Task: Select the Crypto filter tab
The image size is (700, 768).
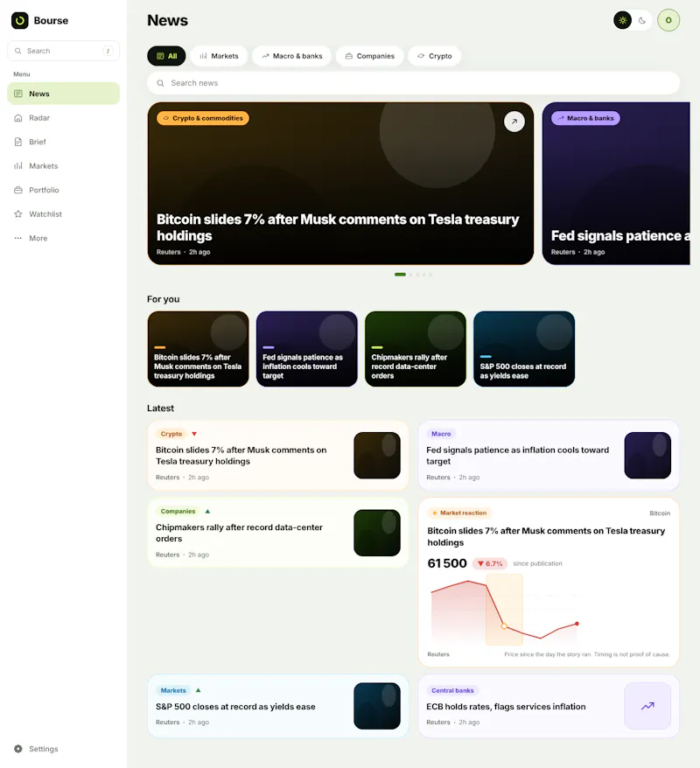Action: [x=435, y=56]
